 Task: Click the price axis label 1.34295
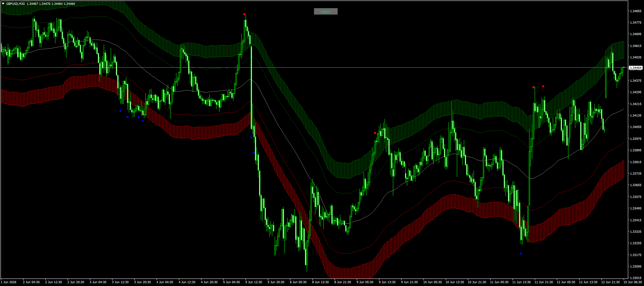click(635, 92)
